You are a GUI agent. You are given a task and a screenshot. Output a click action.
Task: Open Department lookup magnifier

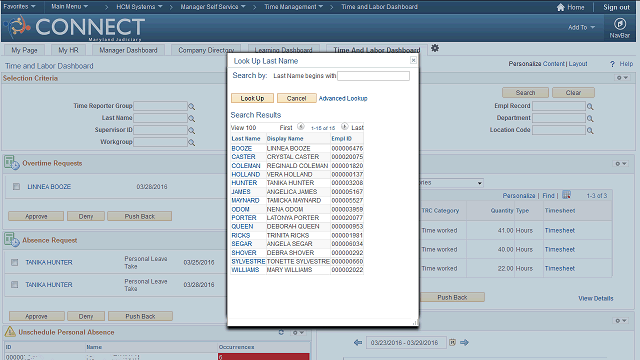click(590, 118)
